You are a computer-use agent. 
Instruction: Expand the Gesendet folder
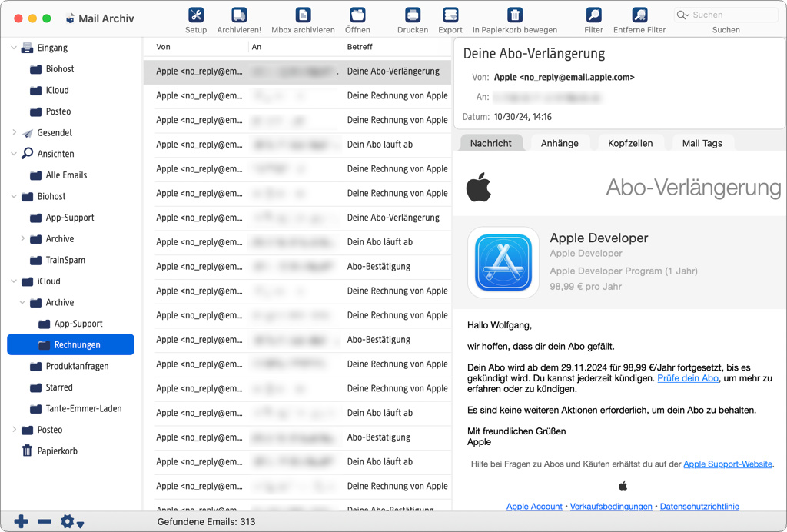point(14,133)
